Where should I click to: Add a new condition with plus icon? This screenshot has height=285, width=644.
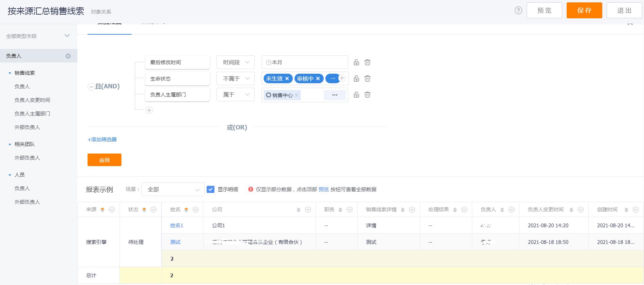click(149, 110)
